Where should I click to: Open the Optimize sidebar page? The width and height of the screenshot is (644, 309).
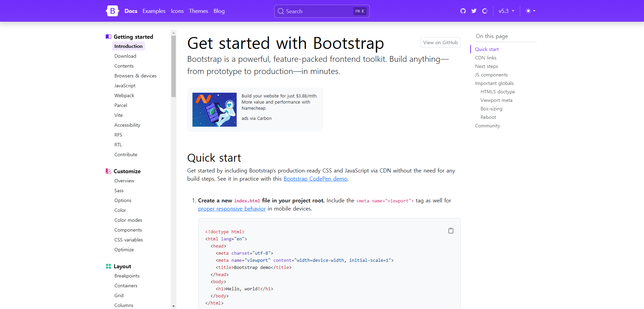click(x=124, y=250)
